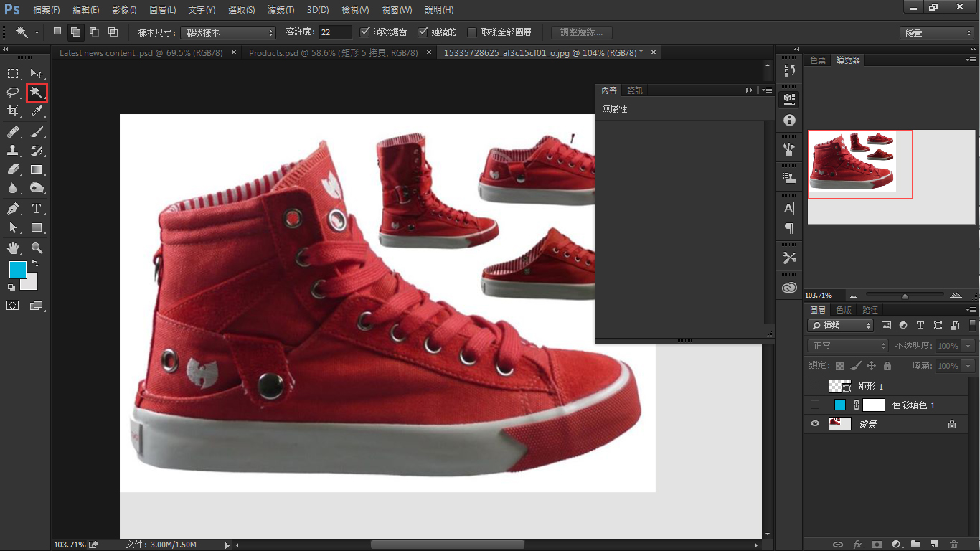Select the Path Selection tool
This screenshot has width=980, height=551.
[13, 227]
